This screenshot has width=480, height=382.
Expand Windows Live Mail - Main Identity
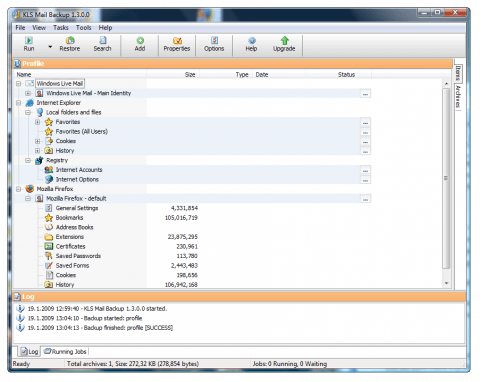[28, 93]
